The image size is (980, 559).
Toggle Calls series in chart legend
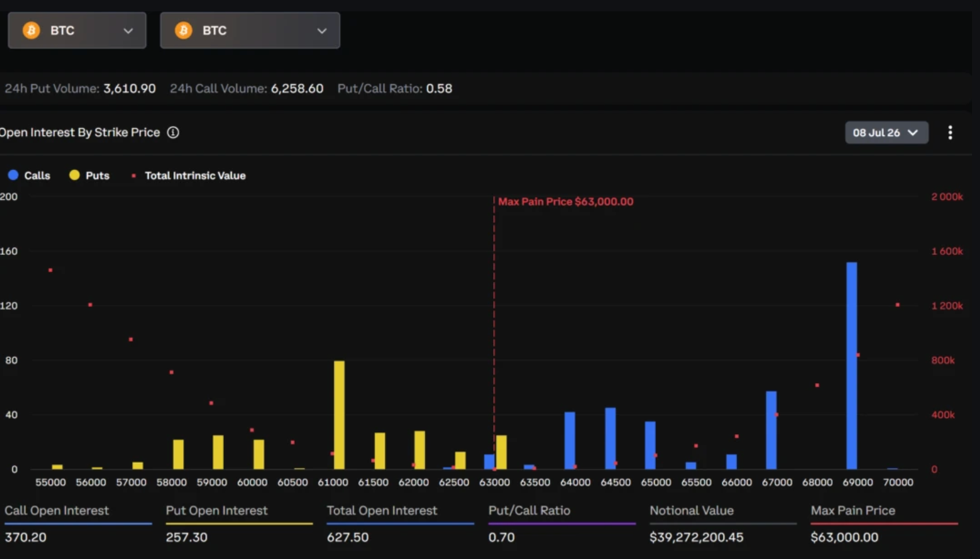pyautogui.click(x=29, y=175)
